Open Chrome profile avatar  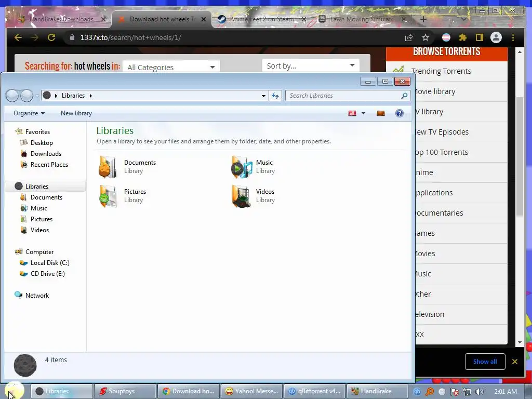coord(496,37)
